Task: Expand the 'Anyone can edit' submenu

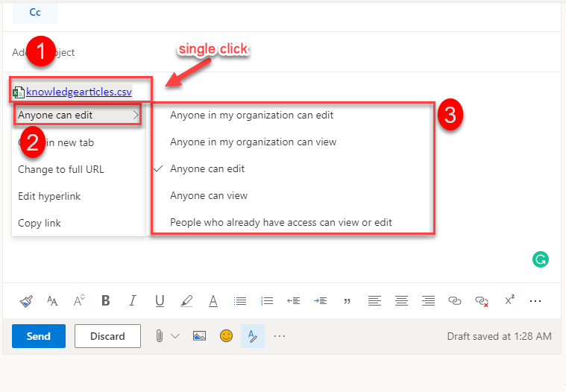Action: 78,116
